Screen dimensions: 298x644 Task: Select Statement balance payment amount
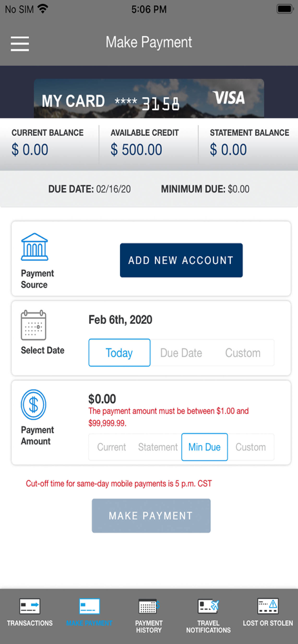point(158,447)
